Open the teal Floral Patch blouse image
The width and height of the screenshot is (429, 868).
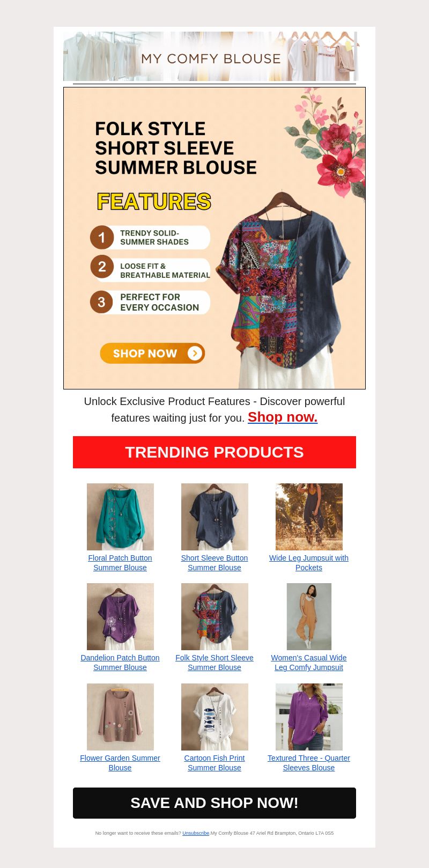coord(120,517)
